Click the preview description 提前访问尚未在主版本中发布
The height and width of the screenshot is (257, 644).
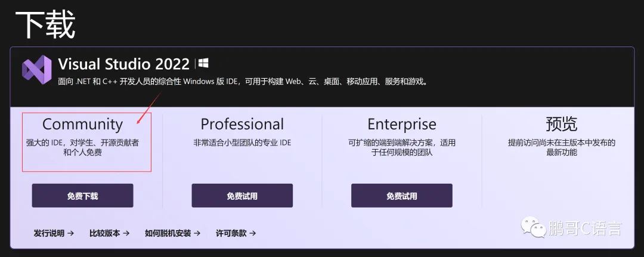tap(562, 148)
